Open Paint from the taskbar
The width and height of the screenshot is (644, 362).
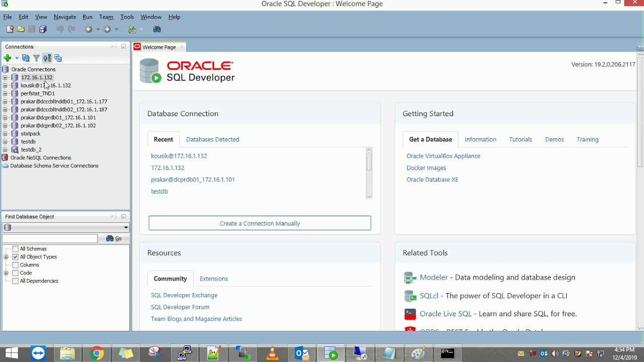click(419, 353)
